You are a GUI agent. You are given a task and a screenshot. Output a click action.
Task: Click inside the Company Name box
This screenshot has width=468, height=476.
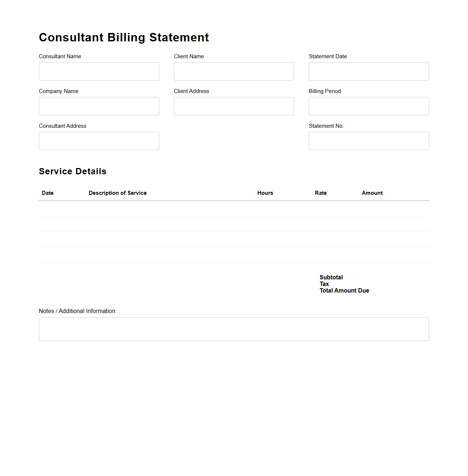pos(99,106)
